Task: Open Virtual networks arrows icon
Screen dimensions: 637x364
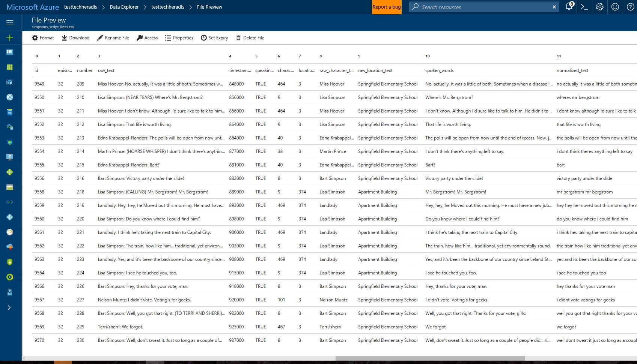Action: coord(10,202)
